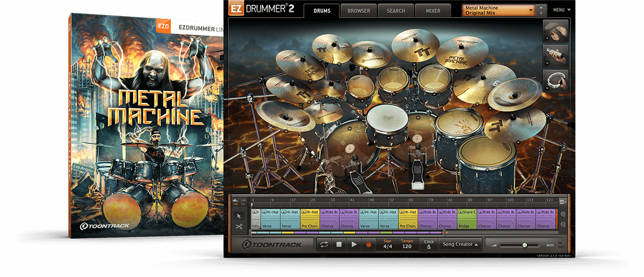Zoom out on the song track

tap(562, 223)
